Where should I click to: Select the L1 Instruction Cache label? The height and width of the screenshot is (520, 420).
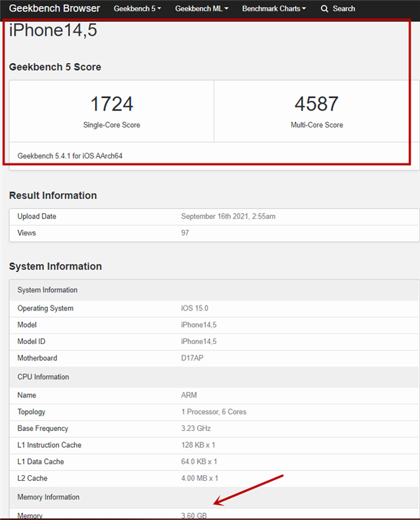(50, 445)
